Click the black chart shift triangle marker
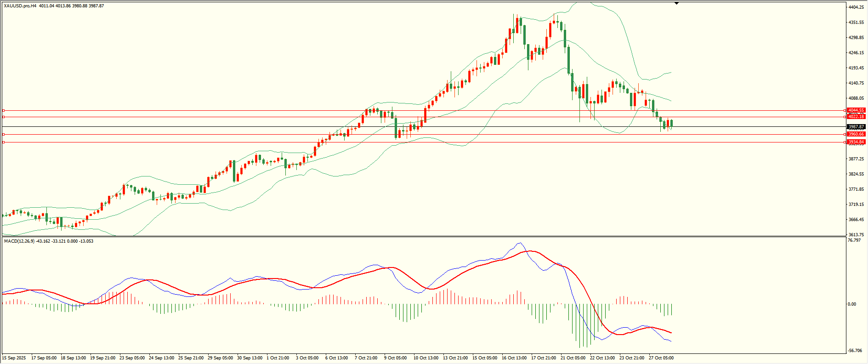This screenshot has height=364, width=868. [676, 3]
